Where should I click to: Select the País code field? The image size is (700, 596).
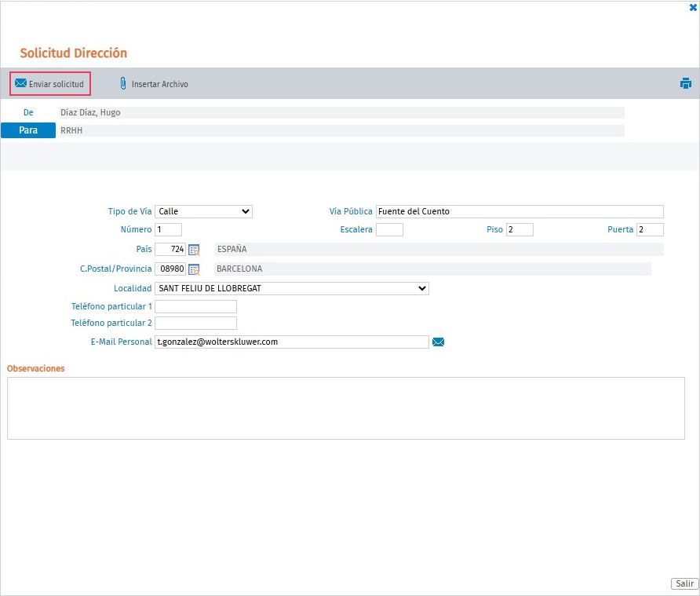[170, 249]
